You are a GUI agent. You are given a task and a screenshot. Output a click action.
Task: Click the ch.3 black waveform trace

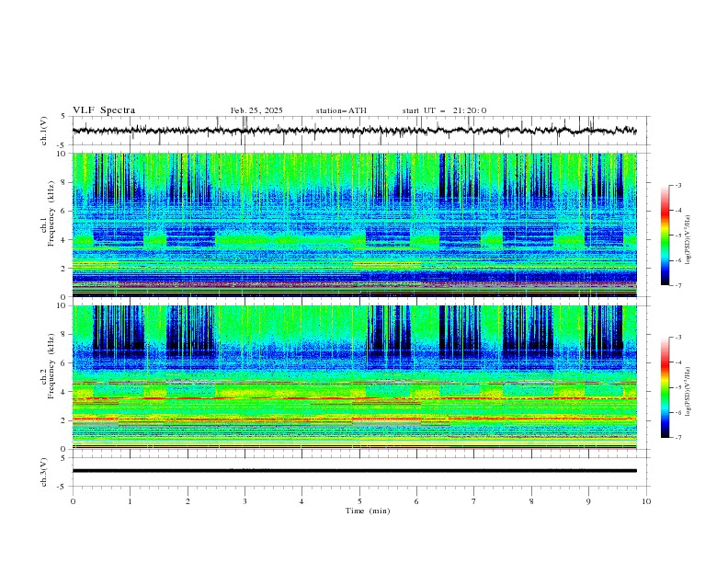coord(354,471)
